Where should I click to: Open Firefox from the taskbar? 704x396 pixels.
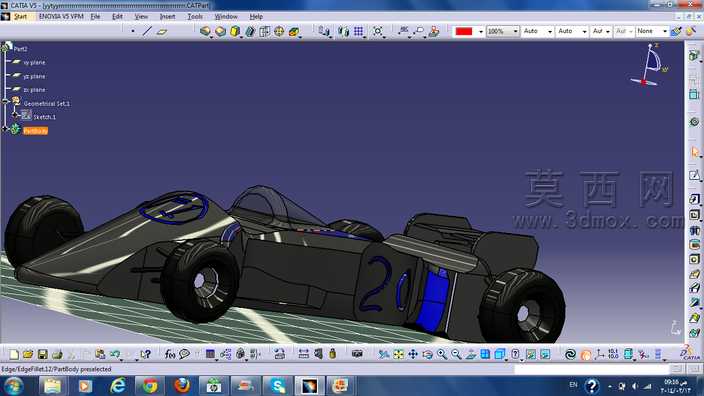point(182,386)
